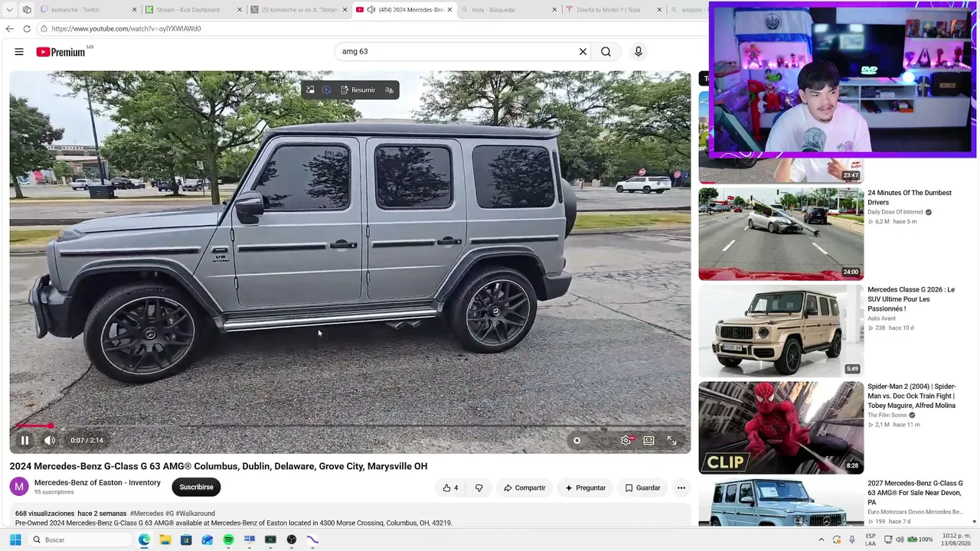
Task: Reload the YouTube page
Action: tap(27, 28)
